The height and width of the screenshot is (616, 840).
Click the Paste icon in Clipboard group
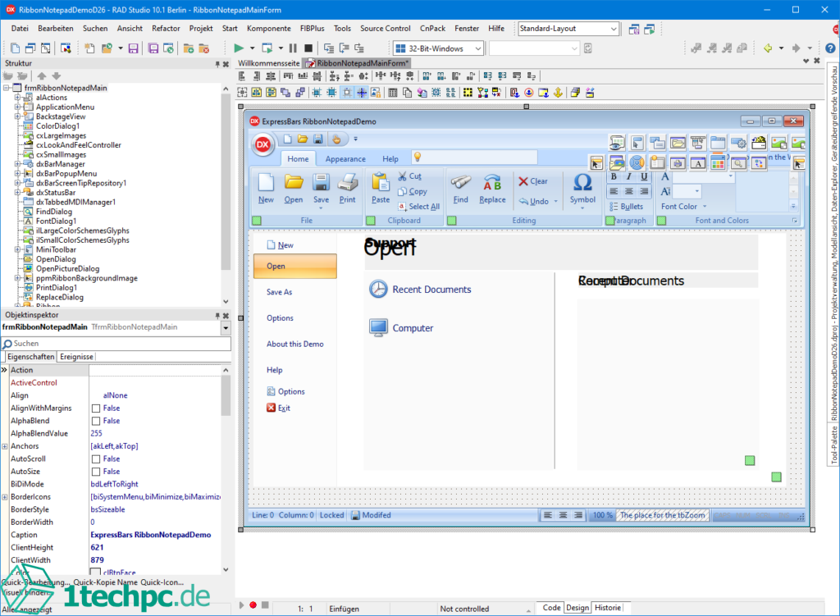tap(380, 182)
